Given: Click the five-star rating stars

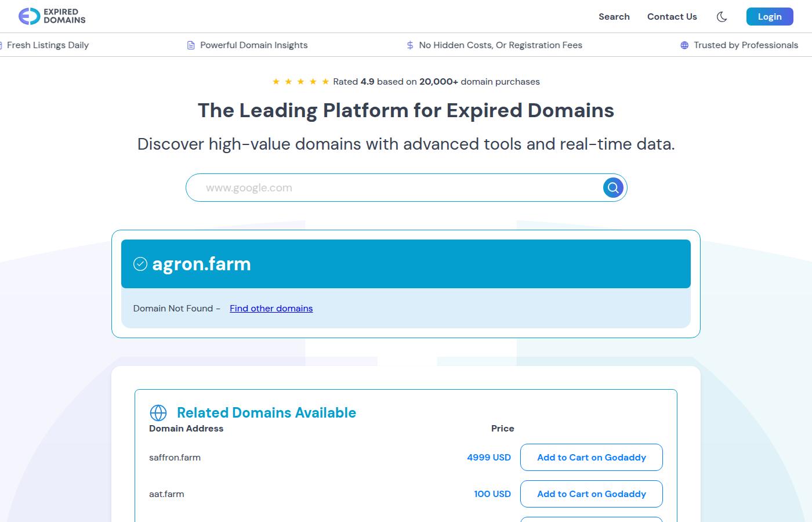Looking at the screenshot, I should [x=300, y=82].
